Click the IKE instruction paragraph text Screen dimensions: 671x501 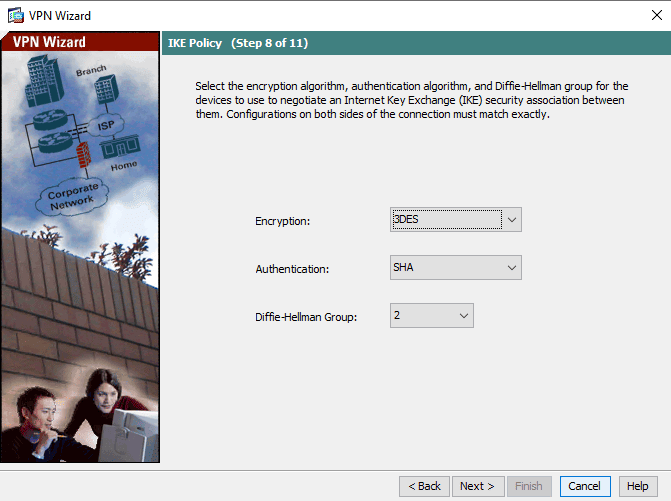[412, 100]
